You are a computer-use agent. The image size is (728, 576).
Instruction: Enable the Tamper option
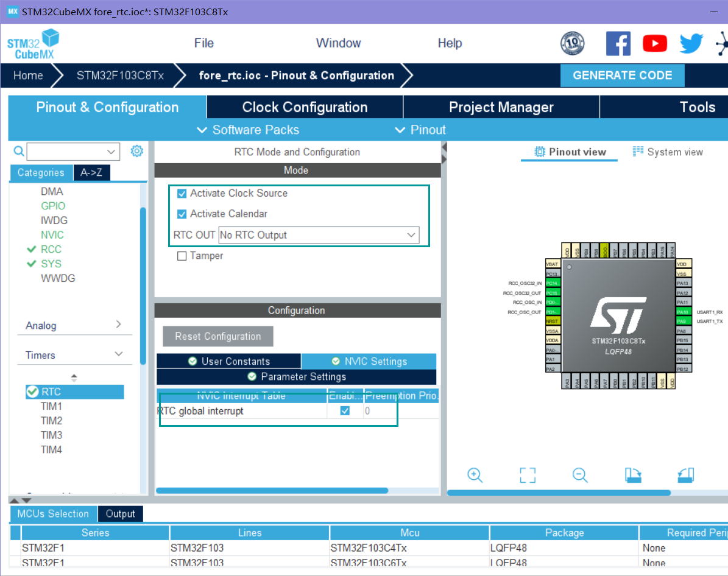pyautogui.click(x=182, y=256)
